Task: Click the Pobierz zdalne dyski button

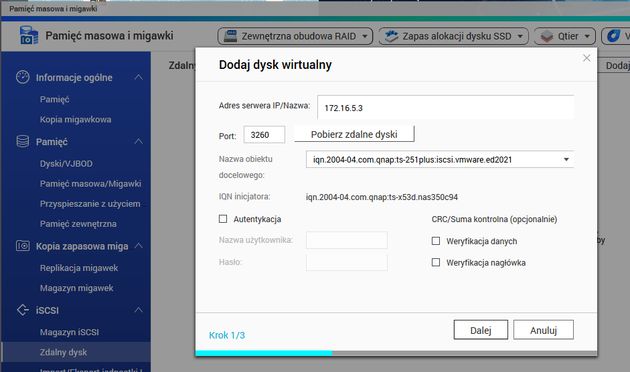Action: point(354,134)
